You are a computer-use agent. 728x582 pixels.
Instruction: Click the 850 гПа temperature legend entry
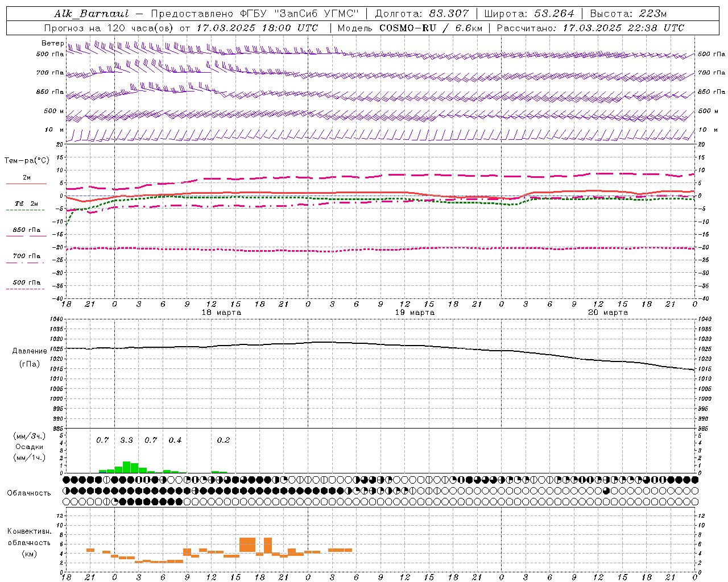[26, 230]
